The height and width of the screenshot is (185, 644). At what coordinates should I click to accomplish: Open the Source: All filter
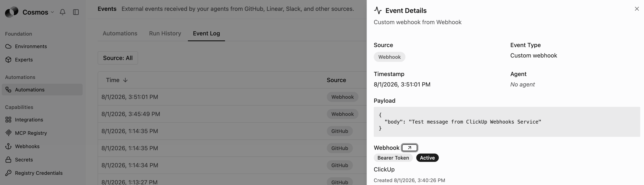coord(118,58)
